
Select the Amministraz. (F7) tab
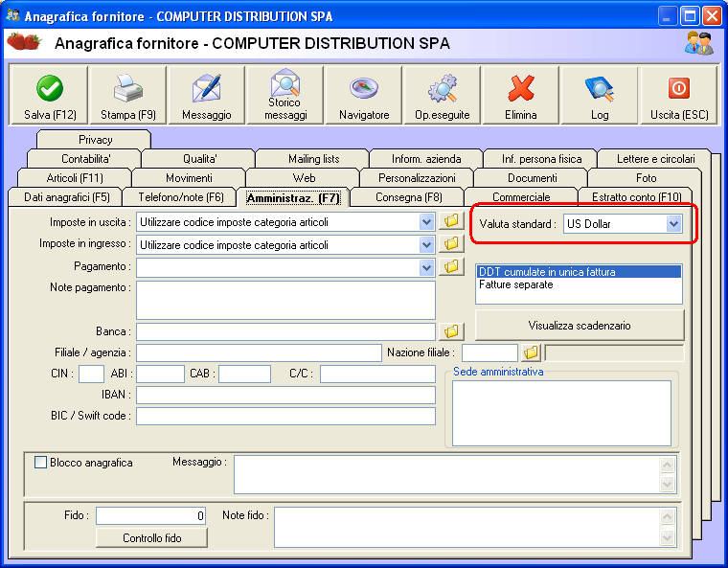[293, 198]
